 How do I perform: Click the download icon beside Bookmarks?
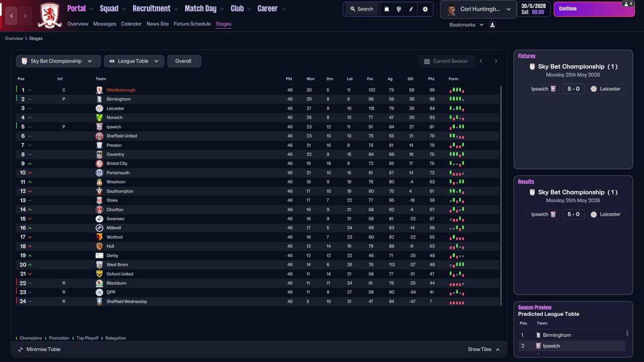coord(492,25)
